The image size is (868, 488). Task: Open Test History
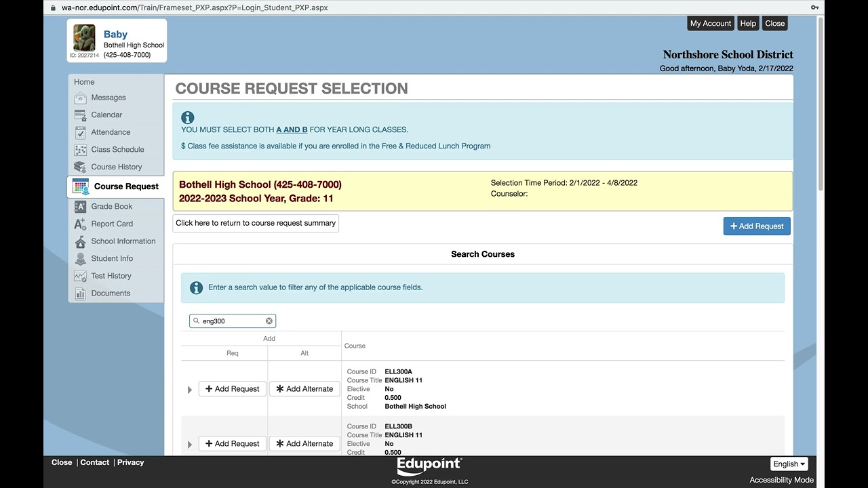111,276
